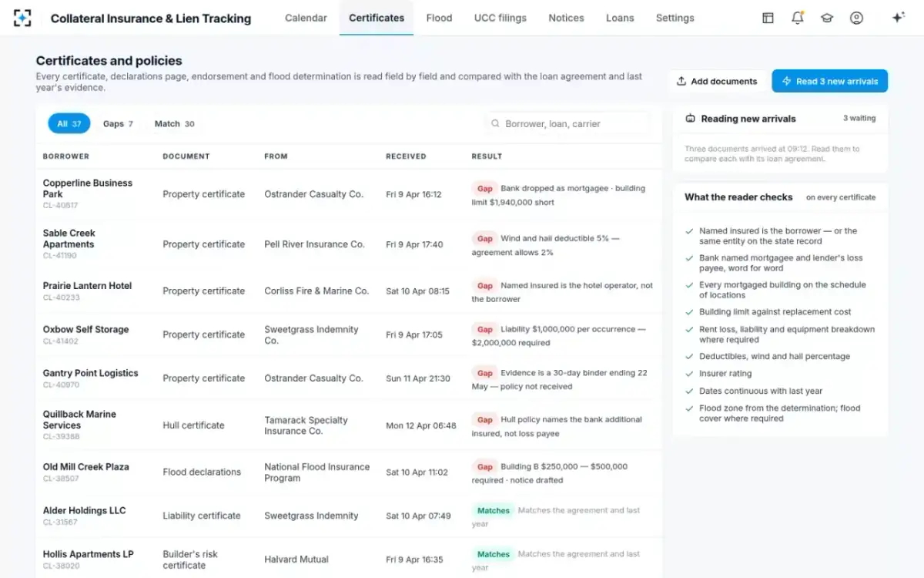
Task: Click Deductibles, wind and hail percentage item
Action: [x=775, y=357]
